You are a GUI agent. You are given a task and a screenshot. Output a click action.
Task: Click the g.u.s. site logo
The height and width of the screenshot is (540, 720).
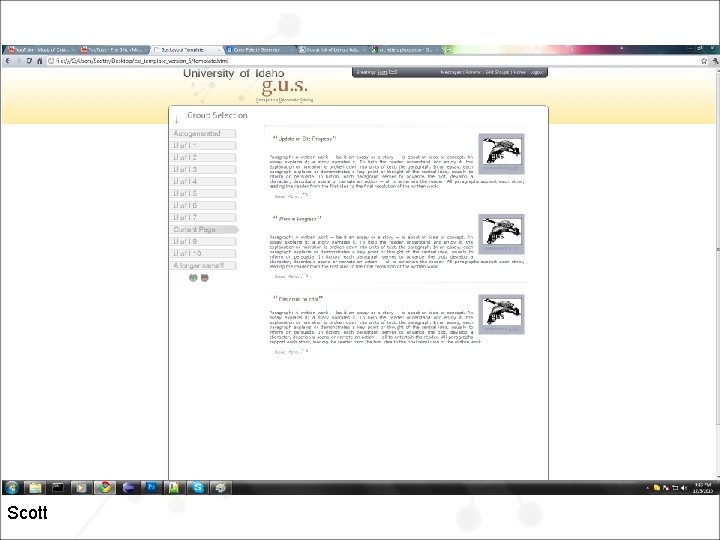tap(284, 86)
